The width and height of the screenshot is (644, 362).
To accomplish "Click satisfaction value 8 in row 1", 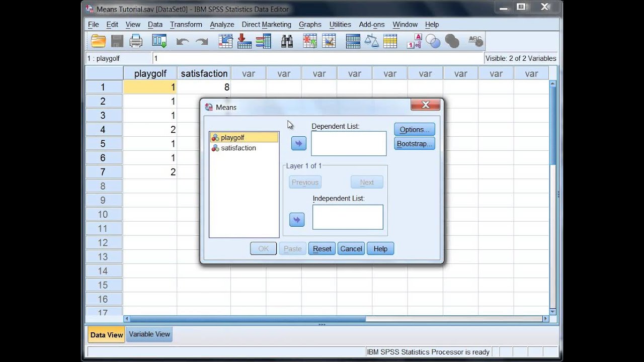I will tap(204, 87).
